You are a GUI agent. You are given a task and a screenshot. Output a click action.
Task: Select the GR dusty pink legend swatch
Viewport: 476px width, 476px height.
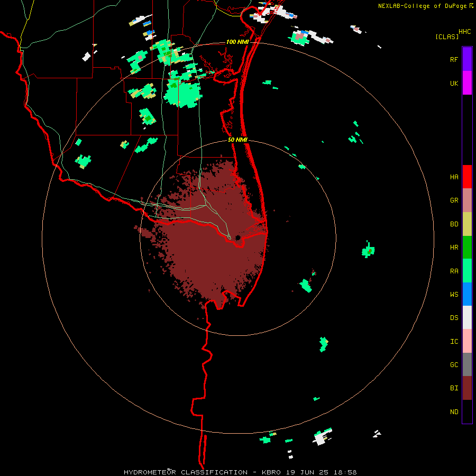[x=467, y=200]
